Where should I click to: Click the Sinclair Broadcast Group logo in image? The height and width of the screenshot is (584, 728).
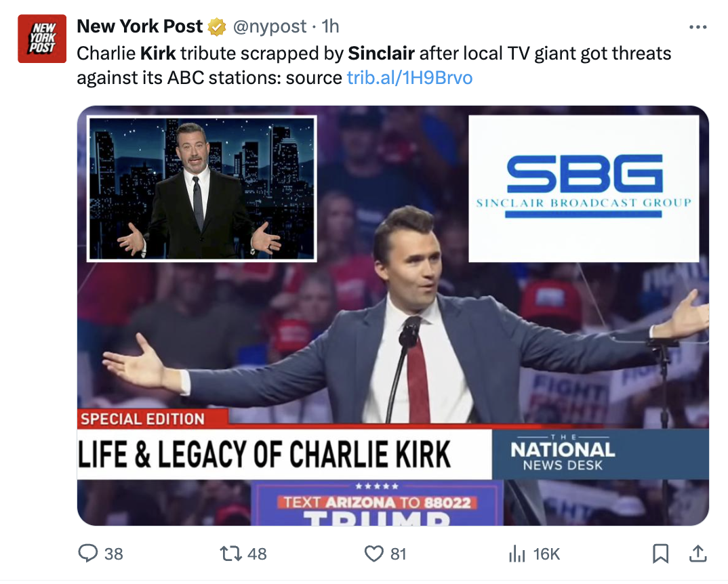point(584,188)
